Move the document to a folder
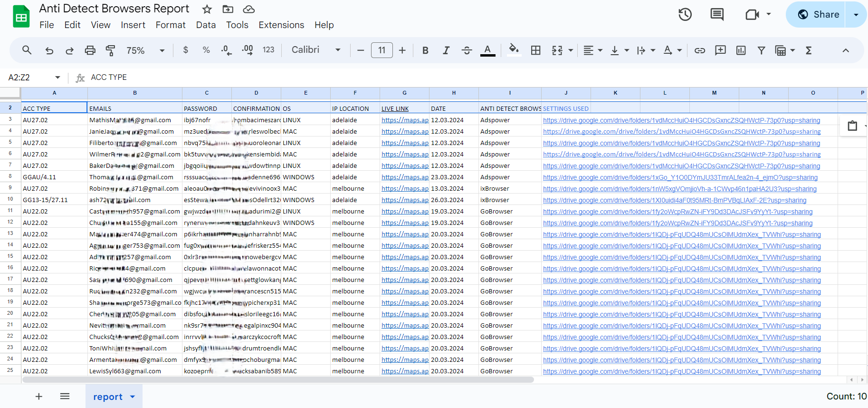Image resolution: width=868 pixels, height=408 pixels. click(228, 9)
